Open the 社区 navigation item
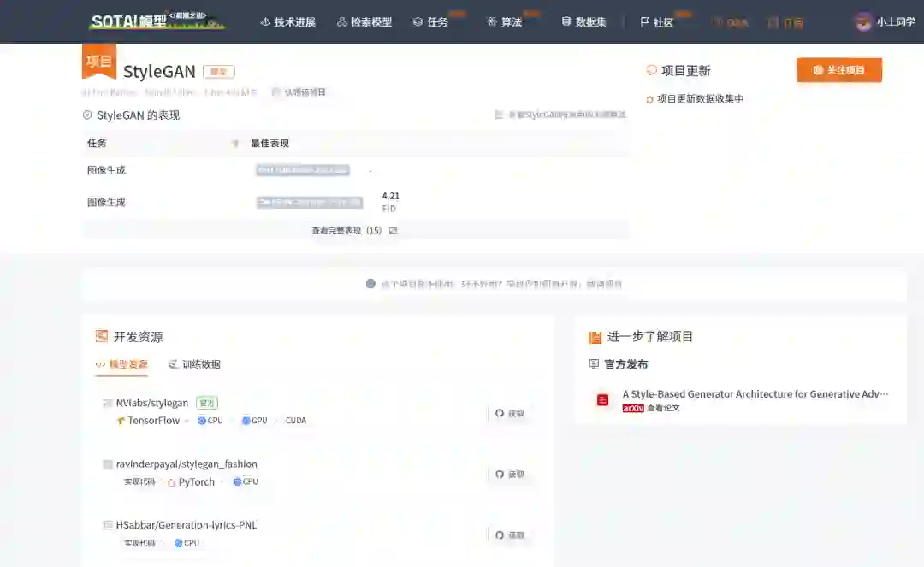This screenshot has height=567, width=924. pyautogui.click(x=656, y=21)
